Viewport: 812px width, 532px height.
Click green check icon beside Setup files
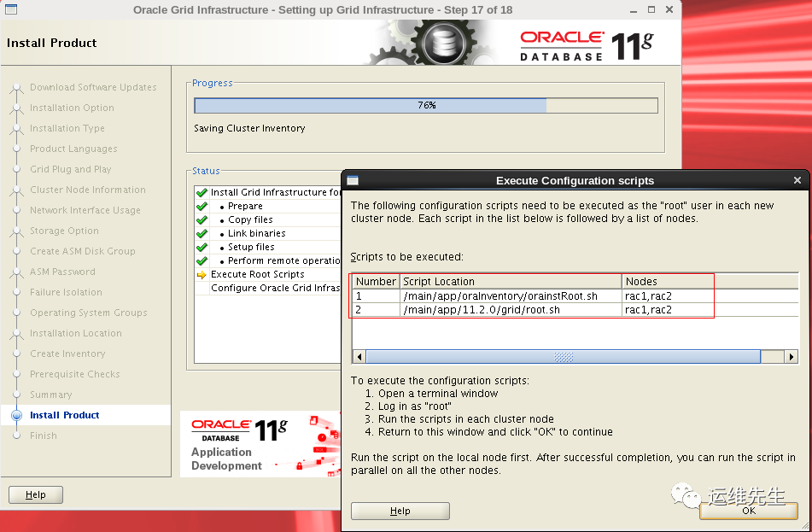[202, 247]
